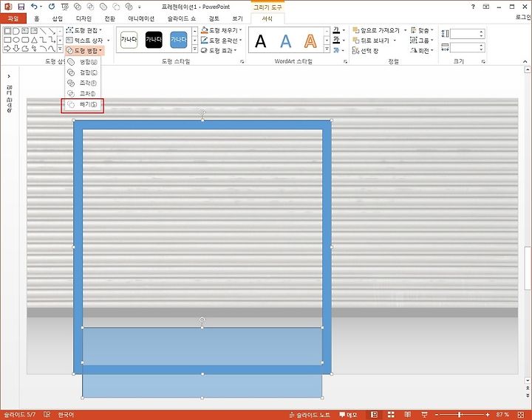Click 뒤로 보내기 (Send Backward) button
This screenshot has height=420, width=532.
(x=371, y=41)
